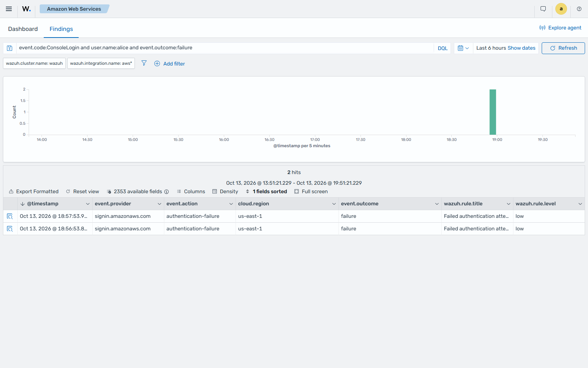This screenshot has width=588, height=368.
Task: Click signin.amazonaws.com in the first row
Action: pyautogui.click(x=123, y=216)
